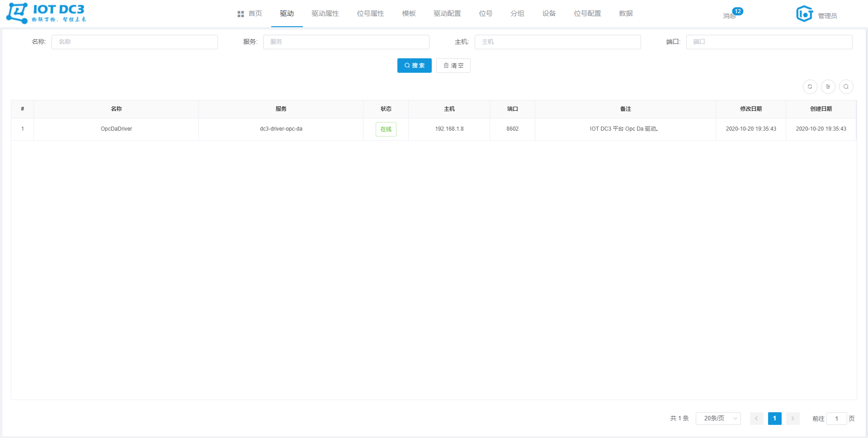
Task: Open the 管理员 user menu
Action: tap(827, 16)
